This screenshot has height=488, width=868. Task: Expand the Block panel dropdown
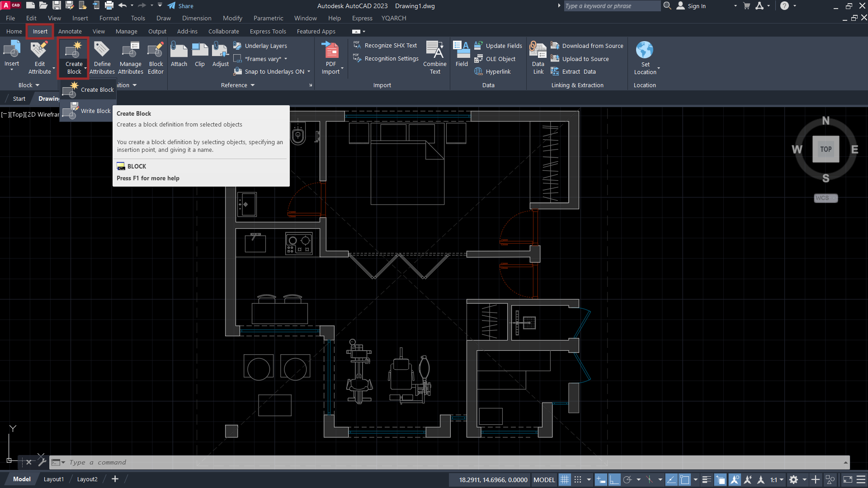click(29, 85)
